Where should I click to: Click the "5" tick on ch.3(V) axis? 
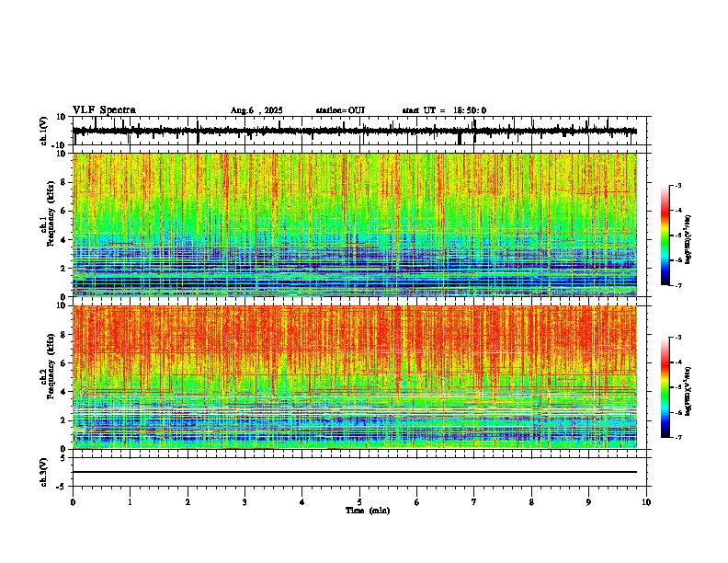pos(64,457)
